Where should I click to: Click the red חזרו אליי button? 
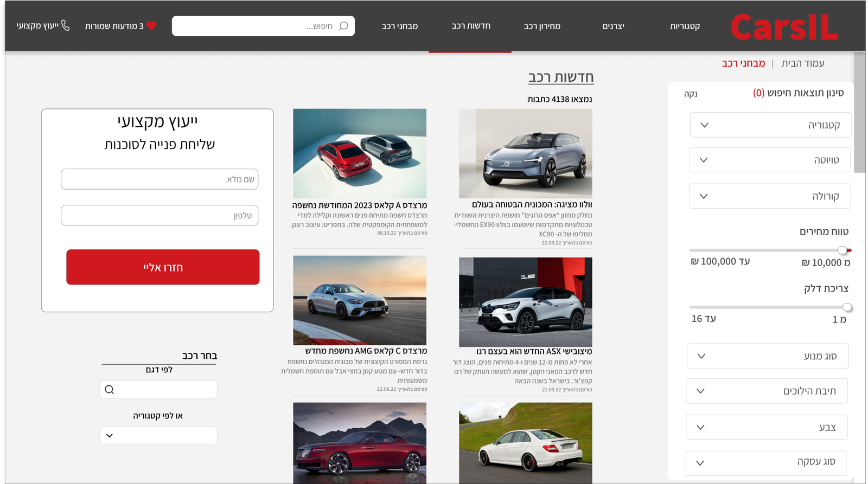[163, 267]
